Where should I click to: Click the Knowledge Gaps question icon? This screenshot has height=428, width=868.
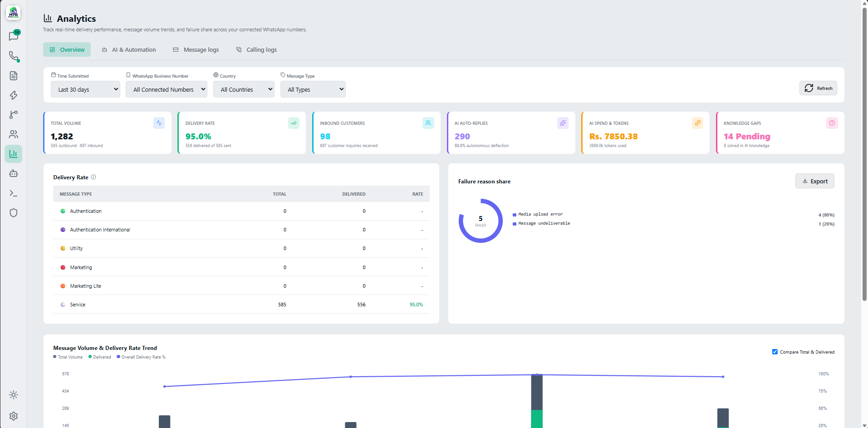pyautogui.click(x=832, y=123)
